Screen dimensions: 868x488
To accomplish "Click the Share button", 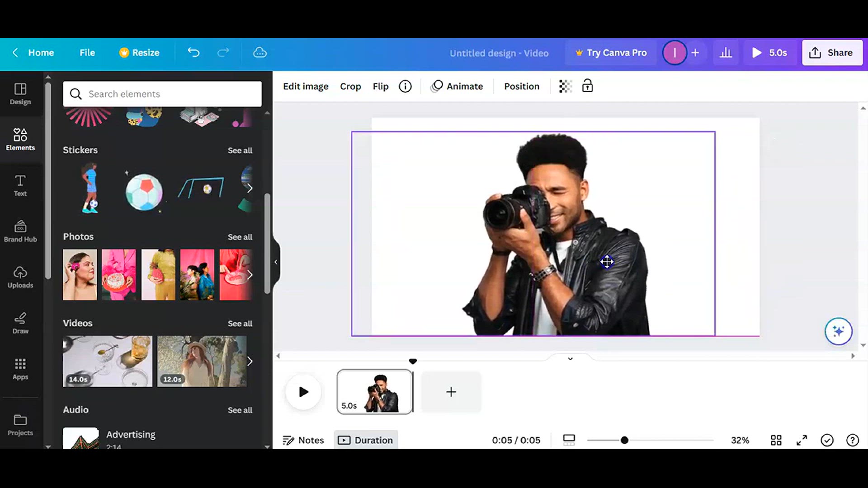I will [832, 53].
